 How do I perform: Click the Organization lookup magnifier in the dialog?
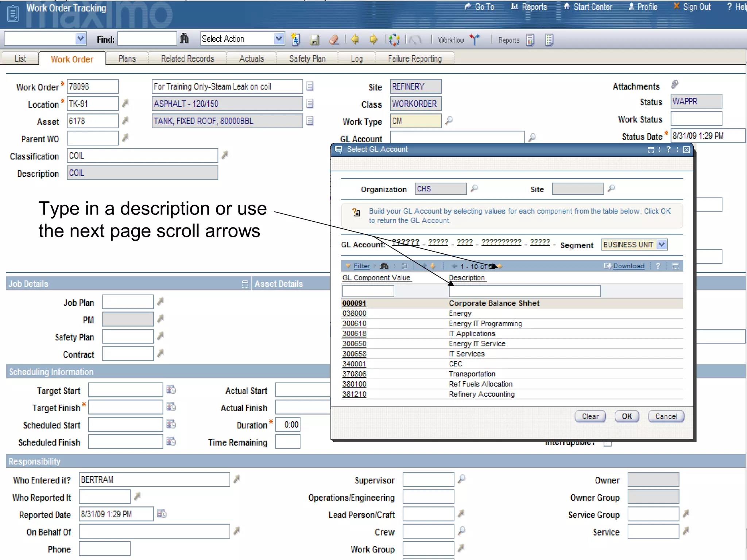(474, 188)
